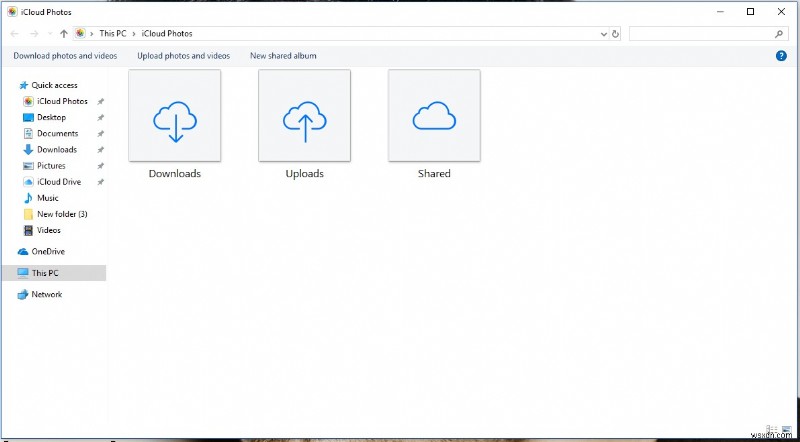Click the Music note icon in sidebar

tap(29, 198)
